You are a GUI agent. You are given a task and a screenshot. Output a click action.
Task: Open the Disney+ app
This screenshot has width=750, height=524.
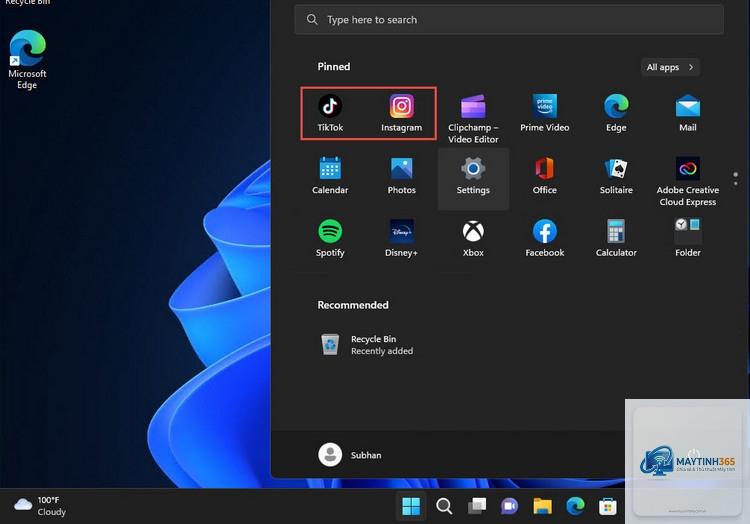(x=401, y=239)
